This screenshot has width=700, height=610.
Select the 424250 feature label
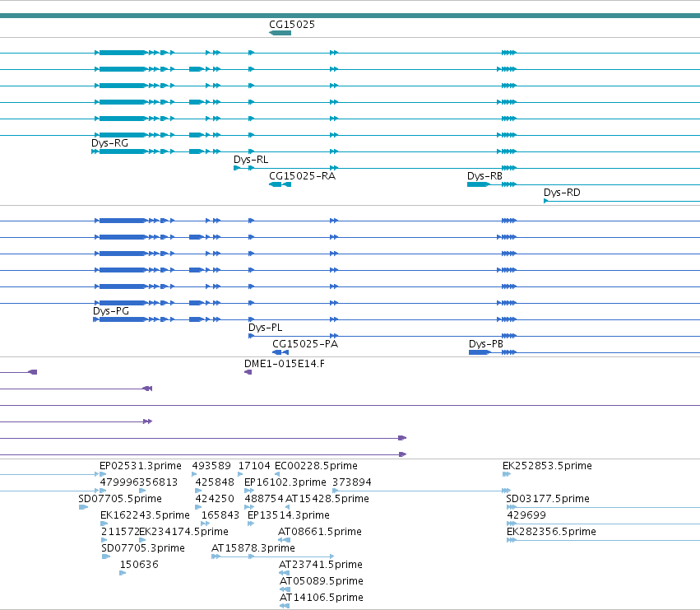pos(215,499)
